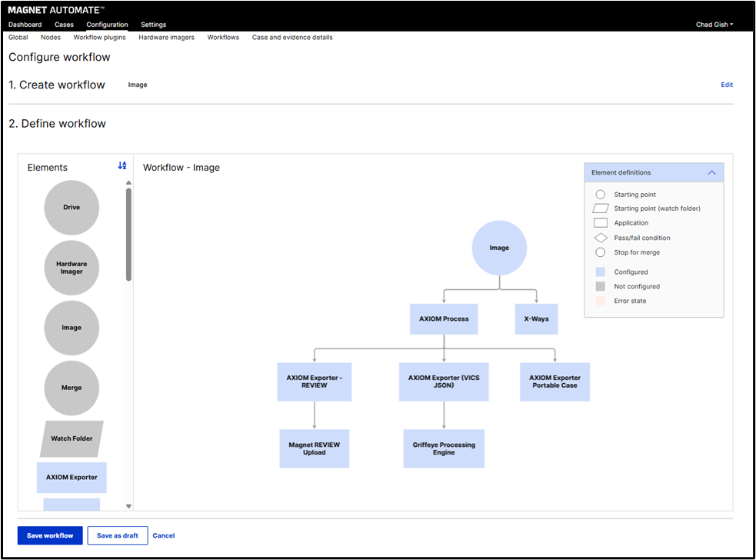This screenshot has width=756, height=560.
Task: Click the Image starting point node in workflow
Action: (499, 248)
